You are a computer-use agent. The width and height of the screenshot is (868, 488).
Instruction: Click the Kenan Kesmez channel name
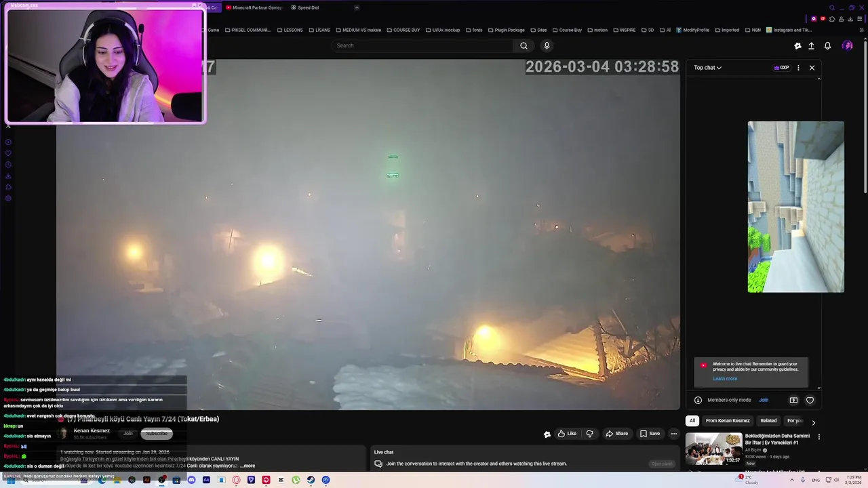(92, 430)
